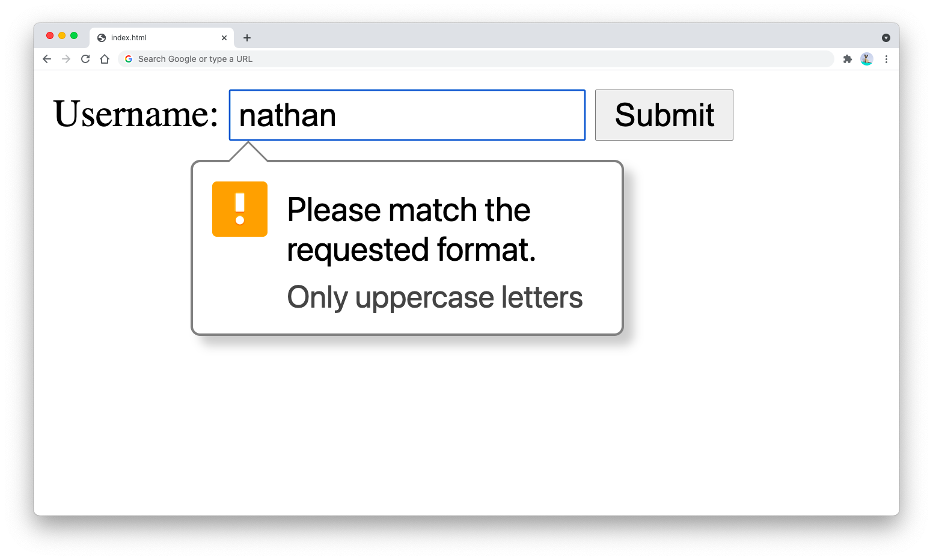The height and width of the screenshot is (560, 933).
Task: Click the browser back arrow
Action: tap(47, 59)
